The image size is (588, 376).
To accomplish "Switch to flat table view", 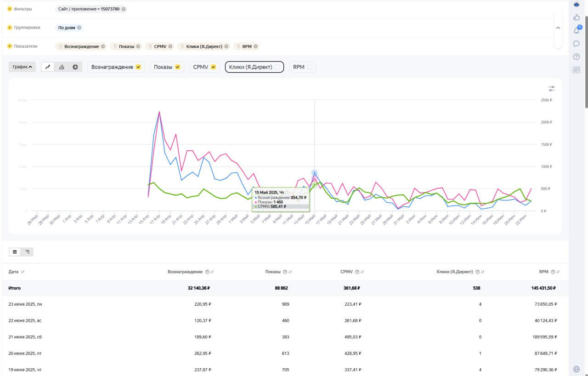I will point(15,252).
